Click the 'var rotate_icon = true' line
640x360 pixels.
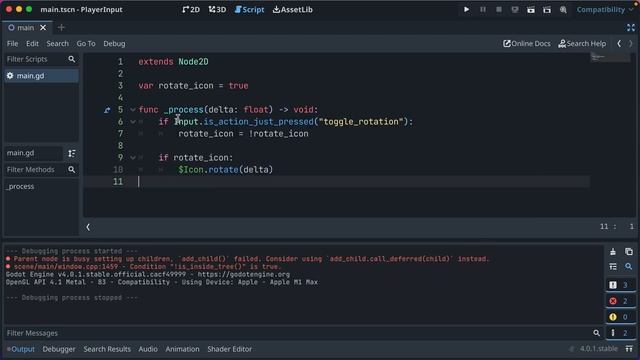pyautogui.click(x=193, y=86)
